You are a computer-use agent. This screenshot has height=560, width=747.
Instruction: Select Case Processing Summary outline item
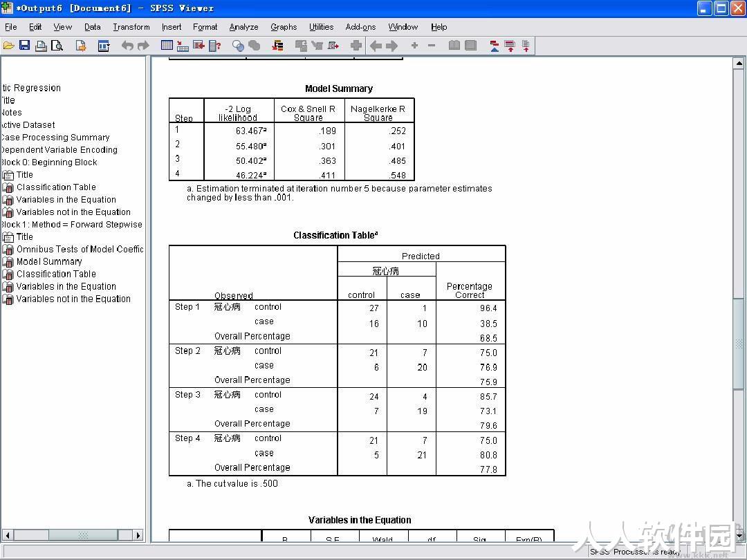point(55,138)
